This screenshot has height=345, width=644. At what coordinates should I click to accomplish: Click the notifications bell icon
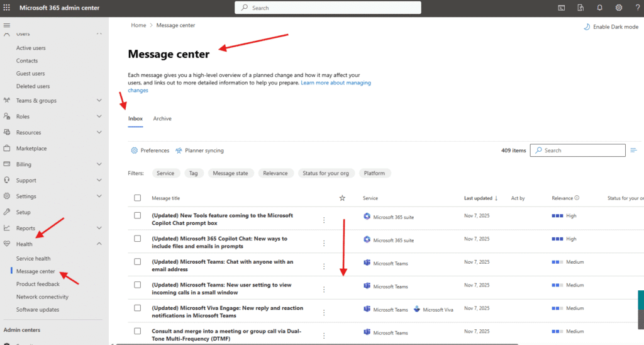(x=600, y=8)
